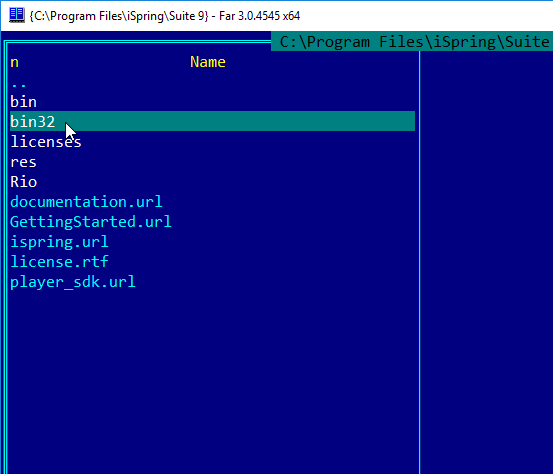Select the highlighted bin32 folder
Screen dimensions: 553x474
[x=212, y=121]
